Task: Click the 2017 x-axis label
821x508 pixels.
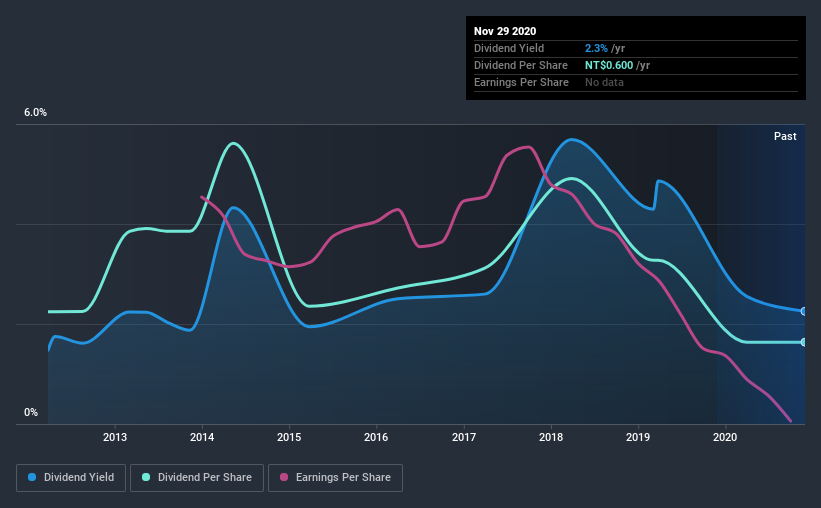Action: pyautogui.click(x=464, y=437)
